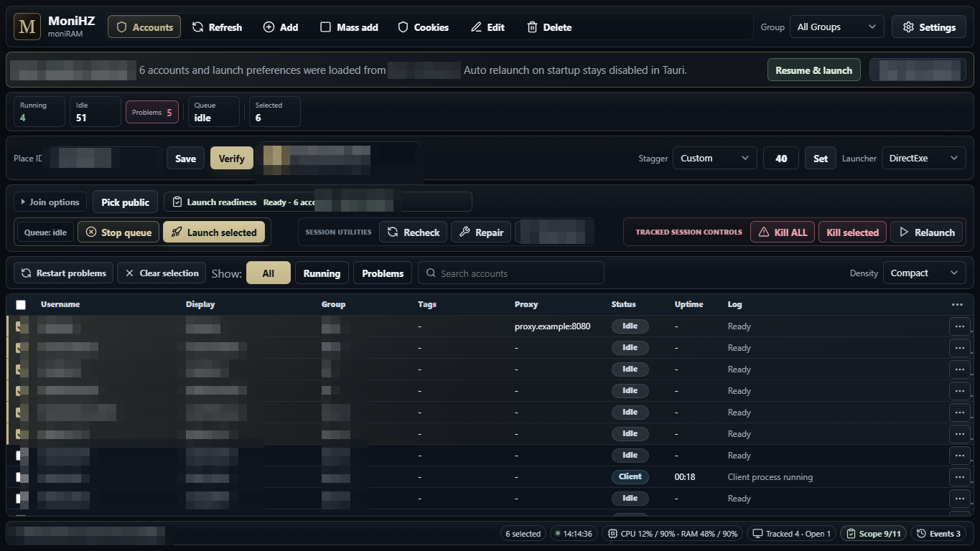Click the MoniHZ logo icon
980x551 pixels.
pyautogui.click(x=27, y=27)
